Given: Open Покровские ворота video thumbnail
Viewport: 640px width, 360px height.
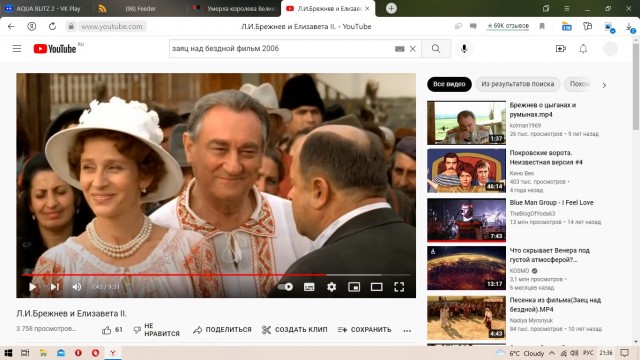Looking at the screenshot, I should pos(466,171).
